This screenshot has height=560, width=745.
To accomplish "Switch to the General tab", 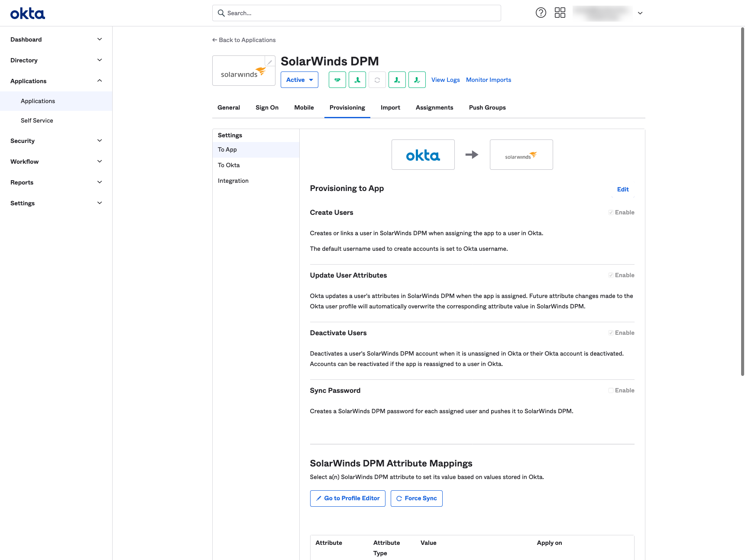I will point(229,107).
